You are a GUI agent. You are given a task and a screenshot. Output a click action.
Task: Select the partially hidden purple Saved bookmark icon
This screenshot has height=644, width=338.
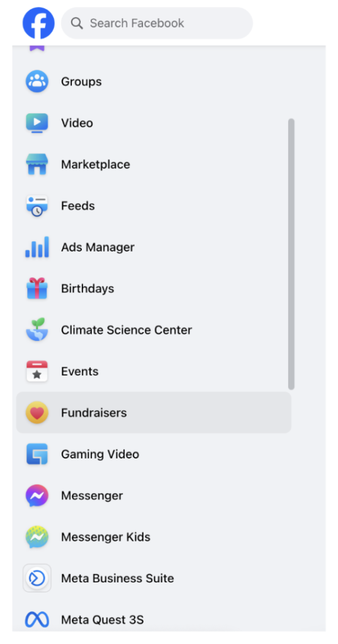tap(37, 49)
